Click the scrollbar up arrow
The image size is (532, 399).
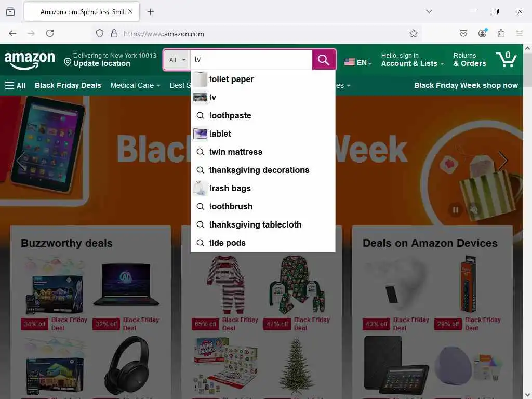pyautogui.click(x=527, y=48)
